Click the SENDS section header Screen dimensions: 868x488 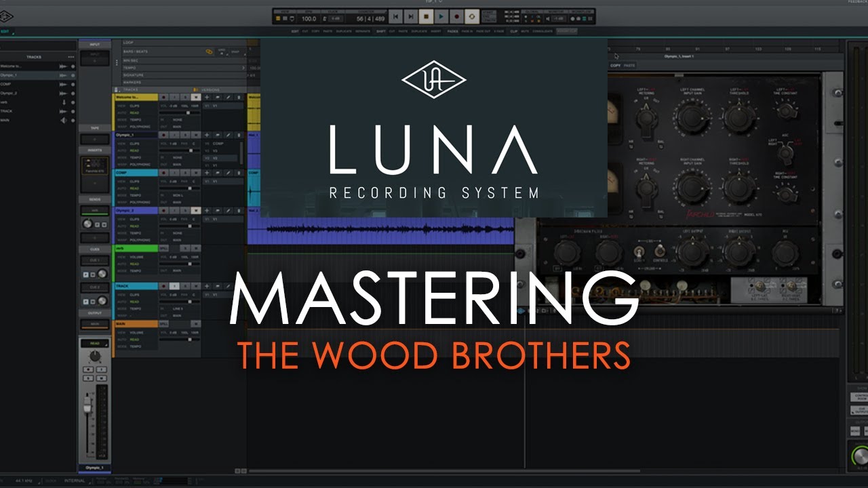click(95, 199)
